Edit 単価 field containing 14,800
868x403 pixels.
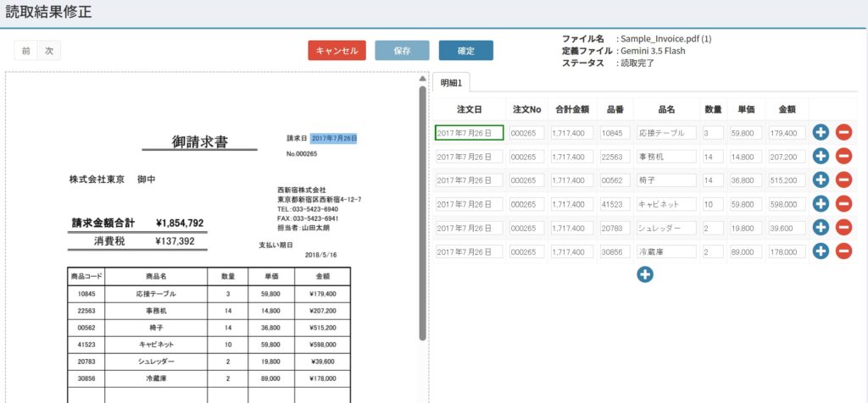tap(746, 157)
